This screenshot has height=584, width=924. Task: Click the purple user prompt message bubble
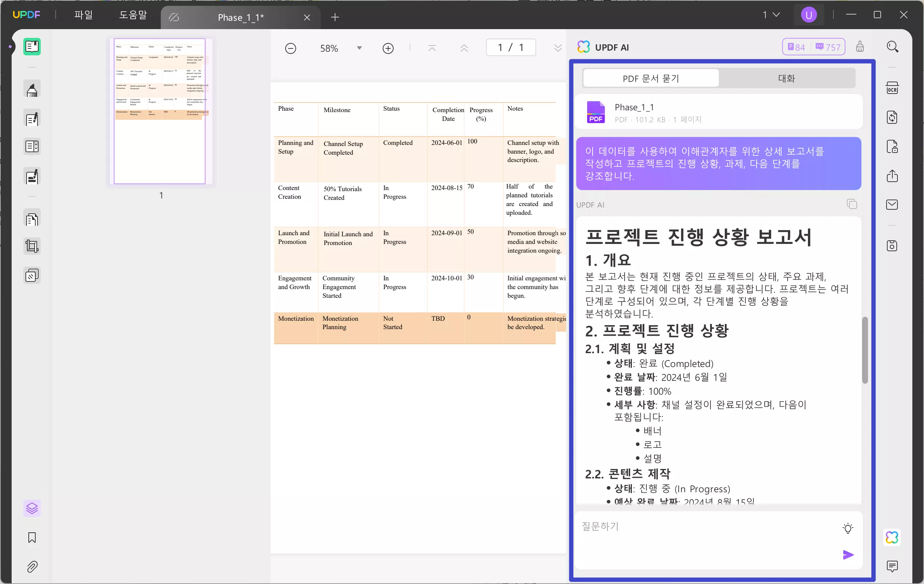pyautogui.click(x=718, y=163)
